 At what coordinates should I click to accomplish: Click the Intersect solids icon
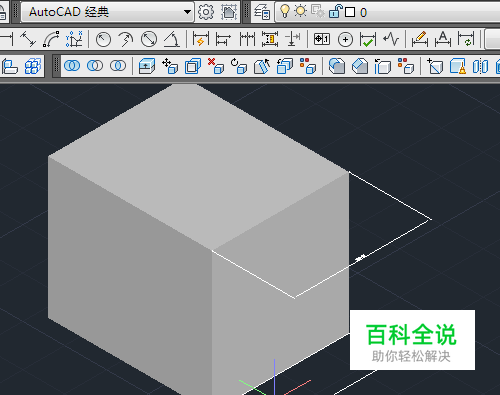[x=118, y=66]
